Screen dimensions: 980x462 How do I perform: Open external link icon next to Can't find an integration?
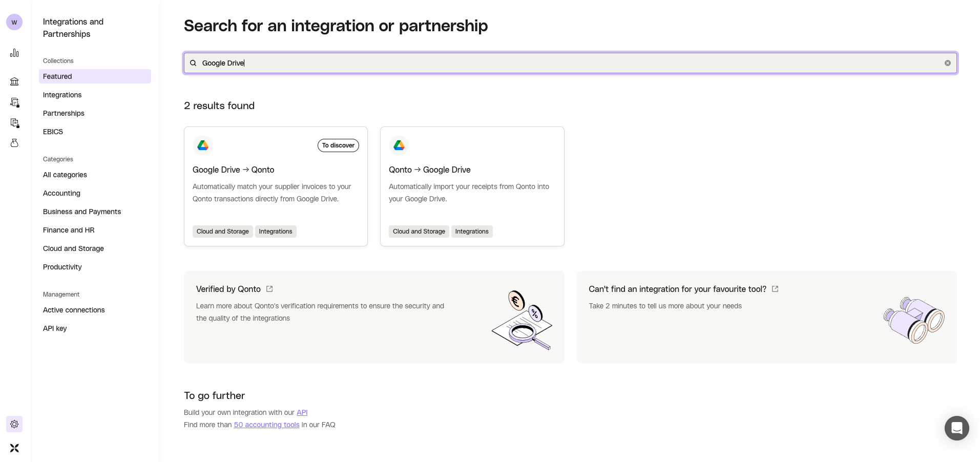[775, 289]
